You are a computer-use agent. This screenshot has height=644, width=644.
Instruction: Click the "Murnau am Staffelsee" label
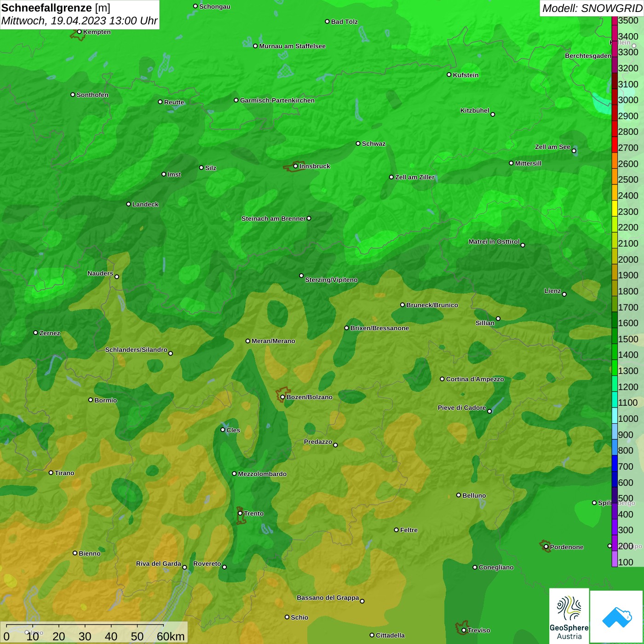[x=293, y=46]
